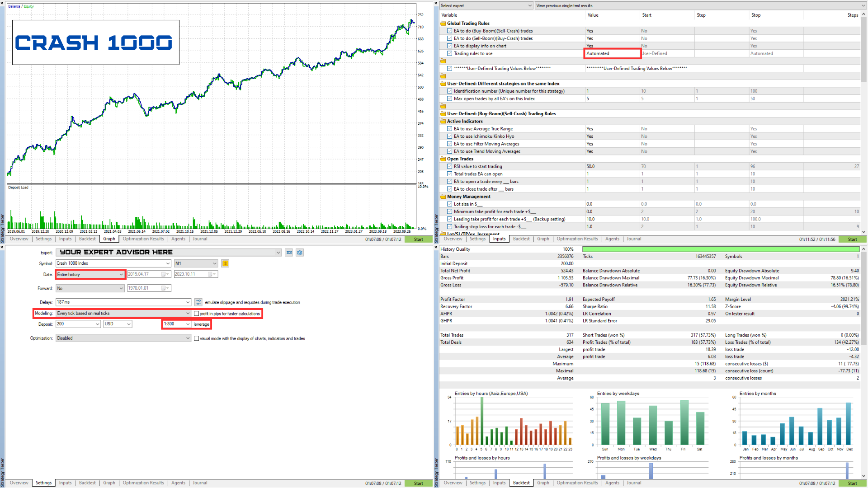Viewport: 868px width, 488px height.
Task: Toggle checkbox for EA to use Ichimoku Kinko Hyo
Action: tap(450, 136)
